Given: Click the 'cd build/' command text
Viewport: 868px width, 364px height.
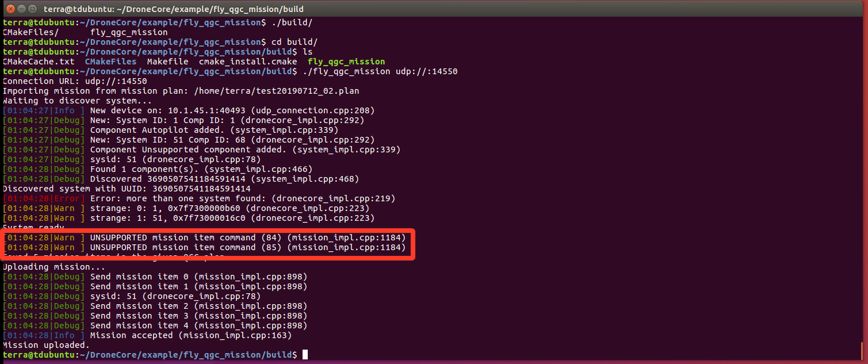Looking at the screenshot, I should [x=294, y=42].
